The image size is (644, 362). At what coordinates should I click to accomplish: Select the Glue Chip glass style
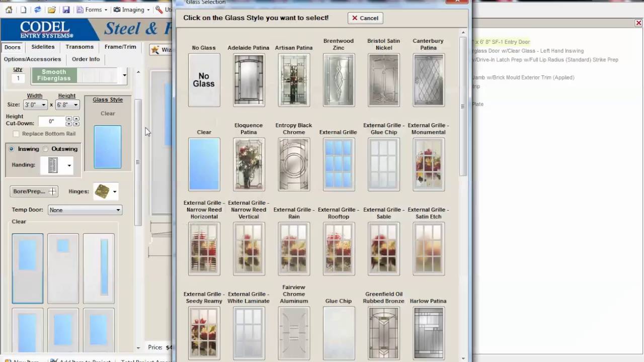[339, 333]
